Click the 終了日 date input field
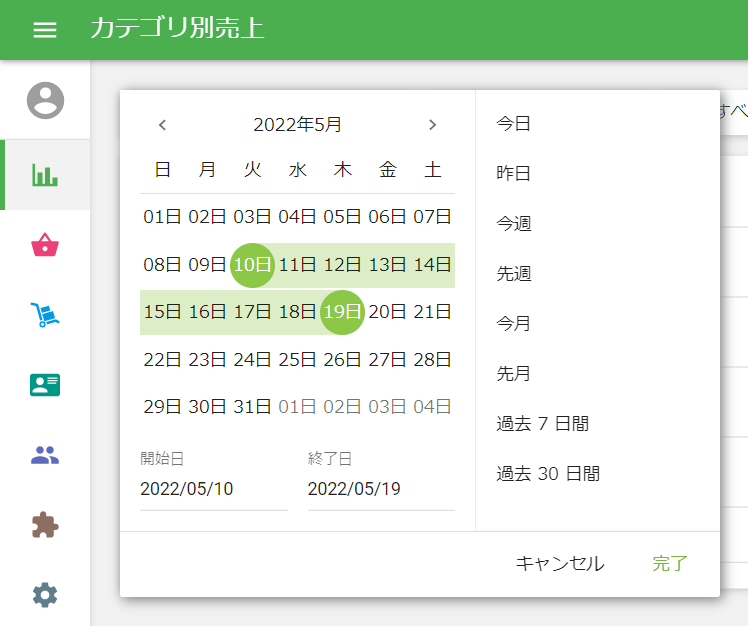The height and width of the screenshot is (626, 748). [x=381, y=489]
